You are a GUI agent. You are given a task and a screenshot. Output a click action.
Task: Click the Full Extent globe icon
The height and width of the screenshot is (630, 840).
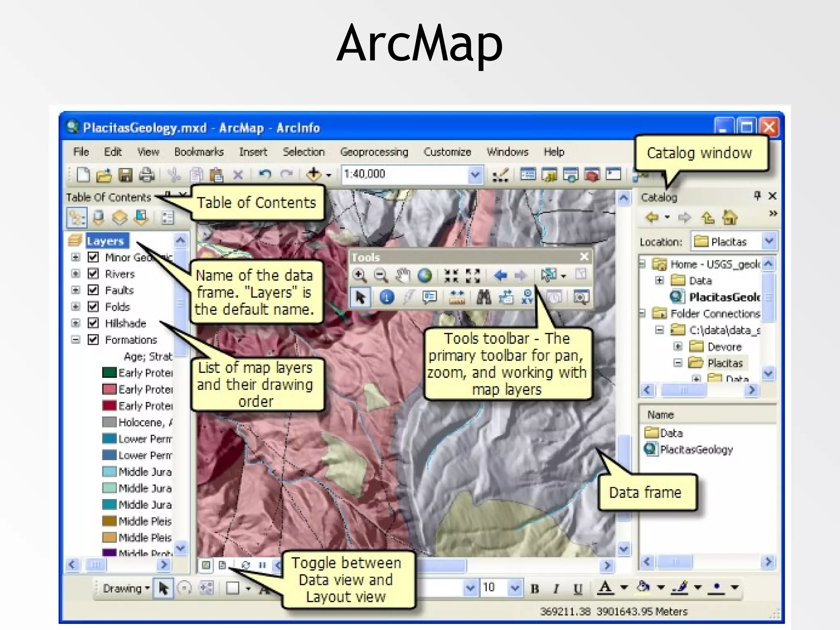[x=425, y=275]
